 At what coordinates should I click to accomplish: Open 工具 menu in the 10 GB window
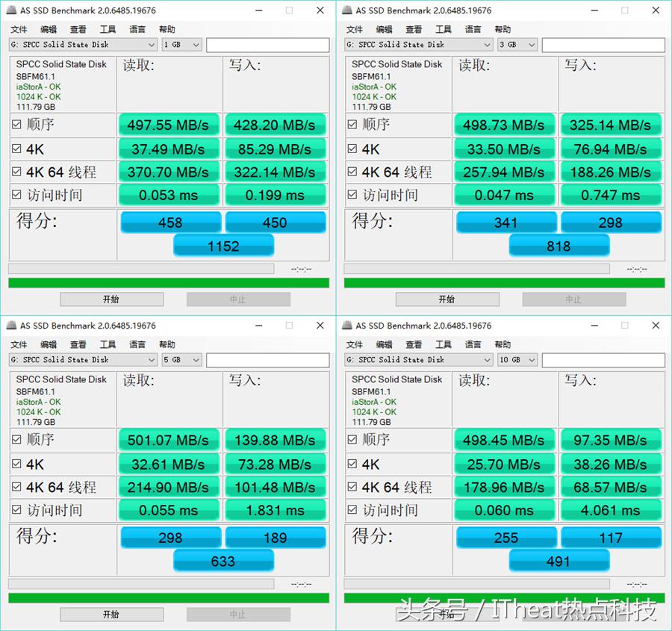point(443,344)
